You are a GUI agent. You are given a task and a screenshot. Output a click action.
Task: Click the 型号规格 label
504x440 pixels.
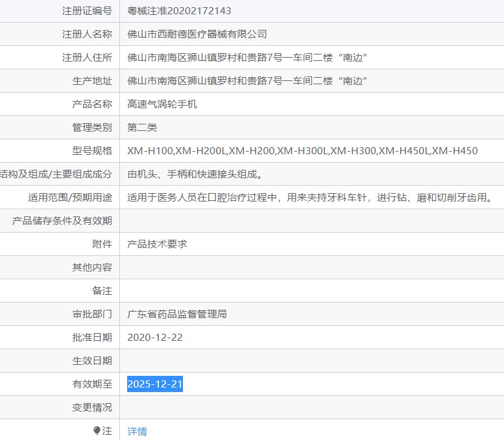point(92,150)
